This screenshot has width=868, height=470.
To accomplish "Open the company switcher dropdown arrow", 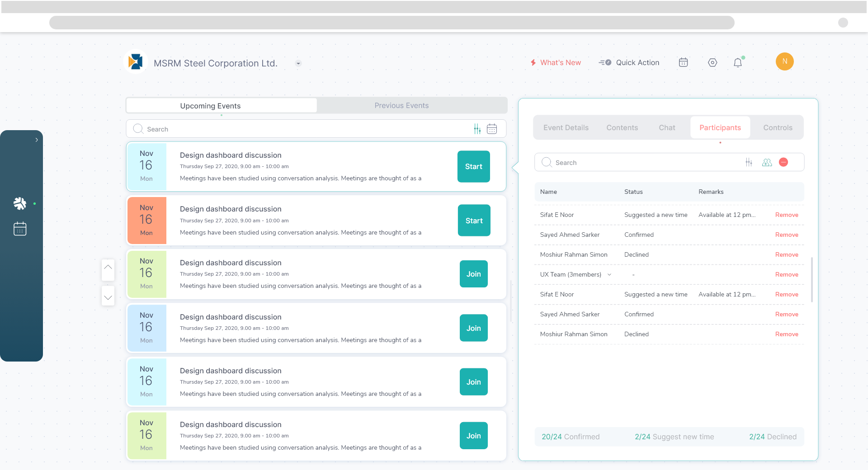I will [298, 63].
